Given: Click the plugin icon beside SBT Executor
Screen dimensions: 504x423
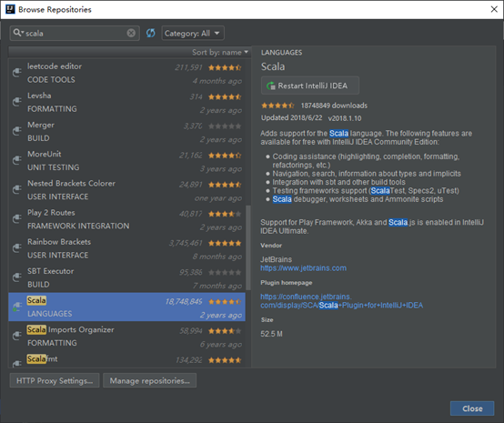Looking at the screenshot, I should (x=16, y=277).
